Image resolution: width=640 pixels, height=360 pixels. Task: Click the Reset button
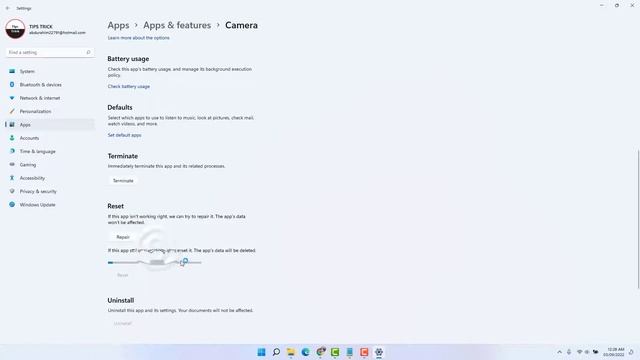[122, 276]
